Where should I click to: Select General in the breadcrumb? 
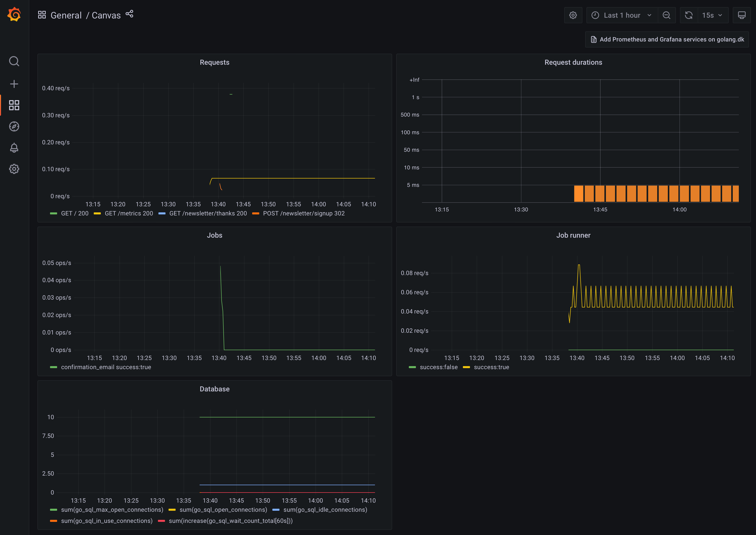[66, 15]
